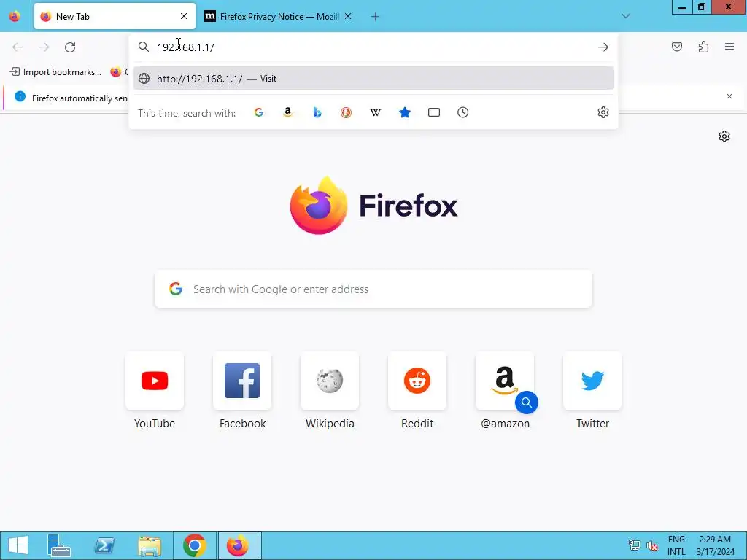
Task: Open File Explorer from taskbar
Action: pos(150,545)
